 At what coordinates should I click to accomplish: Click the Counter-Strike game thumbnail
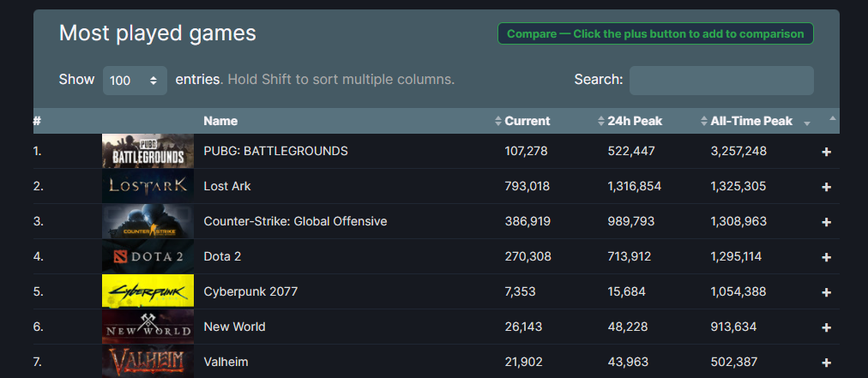click(x=148, y=221)
